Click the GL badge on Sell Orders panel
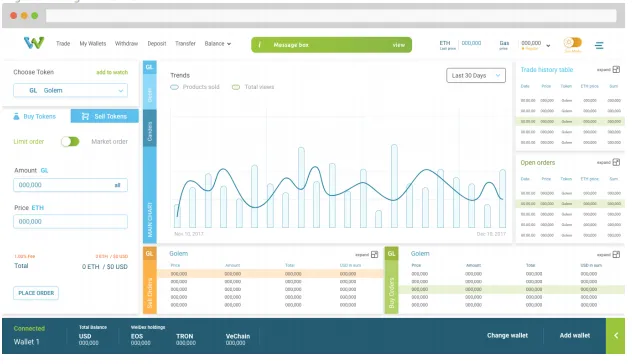The width and height of the screenshot is (632, 364). (x=150, y=254)
